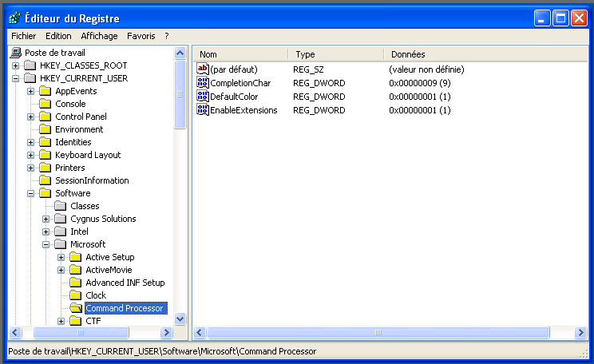Collapse the Microsoft key node
Image resolution: width=594 pixels, height=364 pixels.
point(46,244)
